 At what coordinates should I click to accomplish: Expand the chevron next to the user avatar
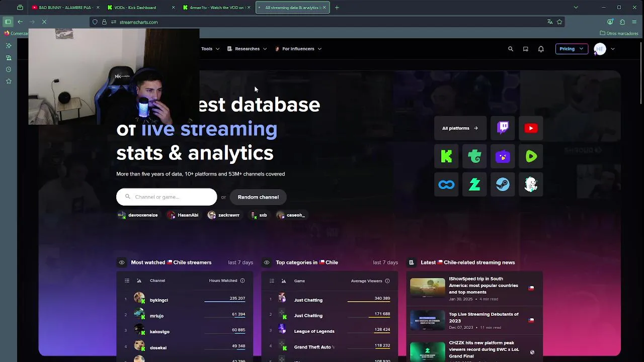(612, 49)
